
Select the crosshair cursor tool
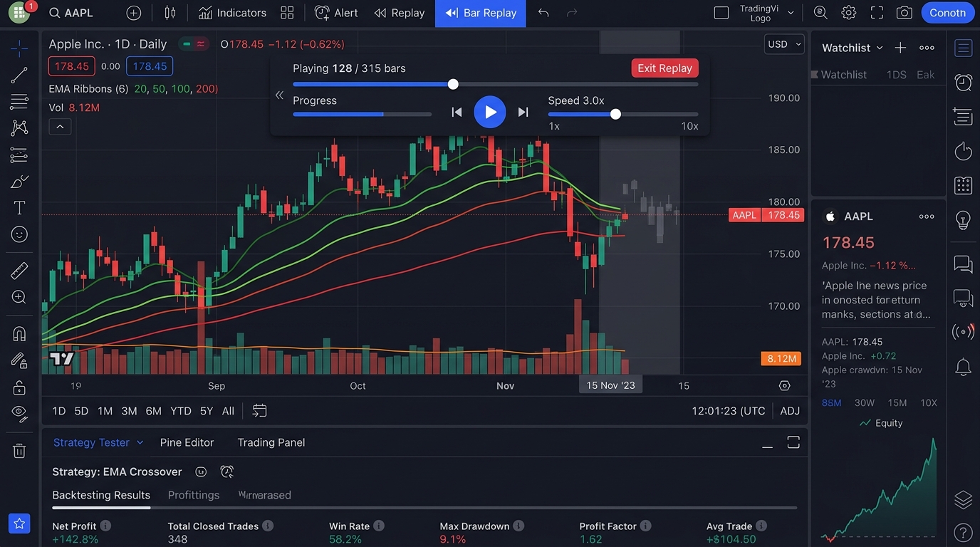[x=19, y=48]
